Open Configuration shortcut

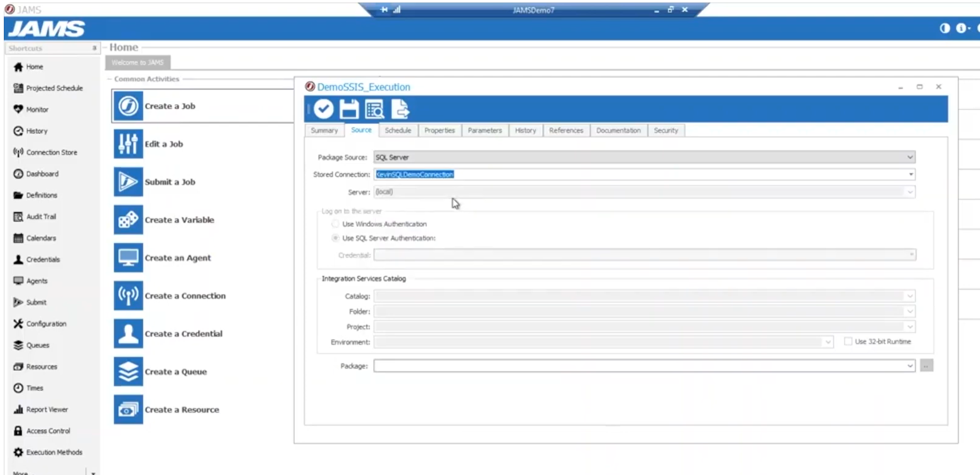(40, 323)
